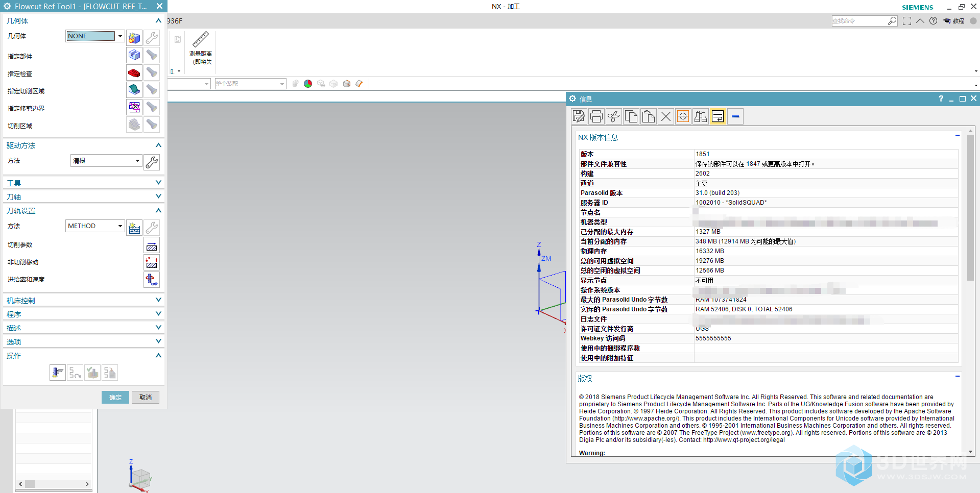Edit the drive method 清根 with the wrench icon
Image resolution: width=980 pixels, height=493 pixels.
click(152, 162)
